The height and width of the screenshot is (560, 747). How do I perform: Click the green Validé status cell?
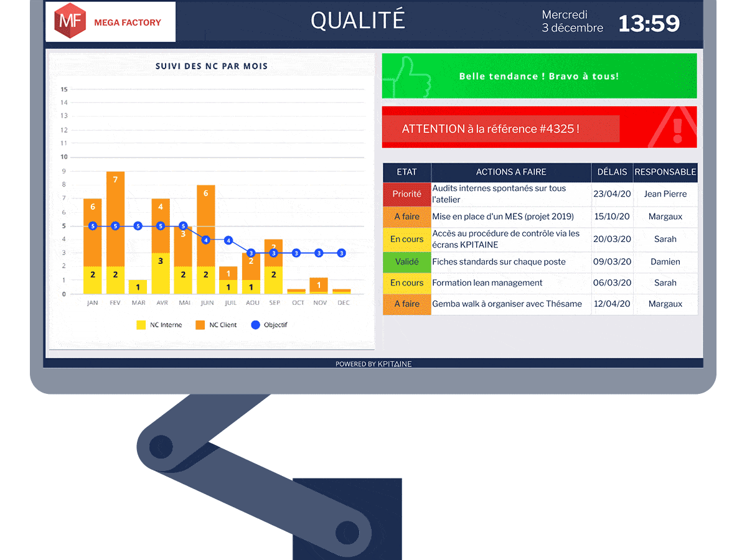pos(407,262)
